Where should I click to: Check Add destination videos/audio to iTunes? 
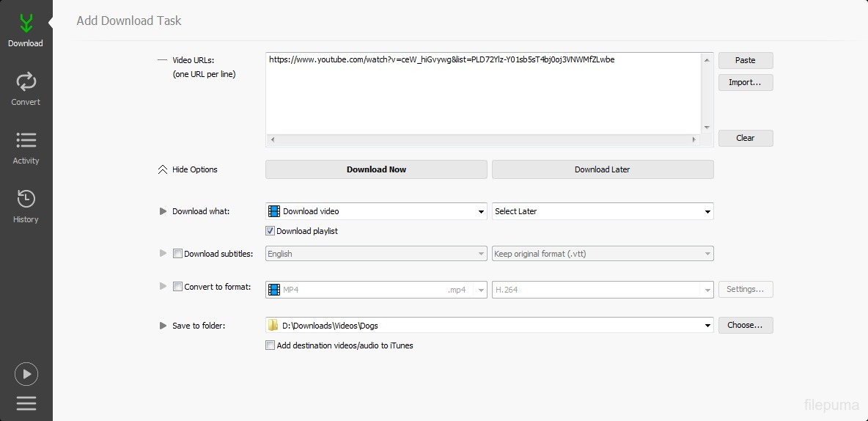point(271,345)
